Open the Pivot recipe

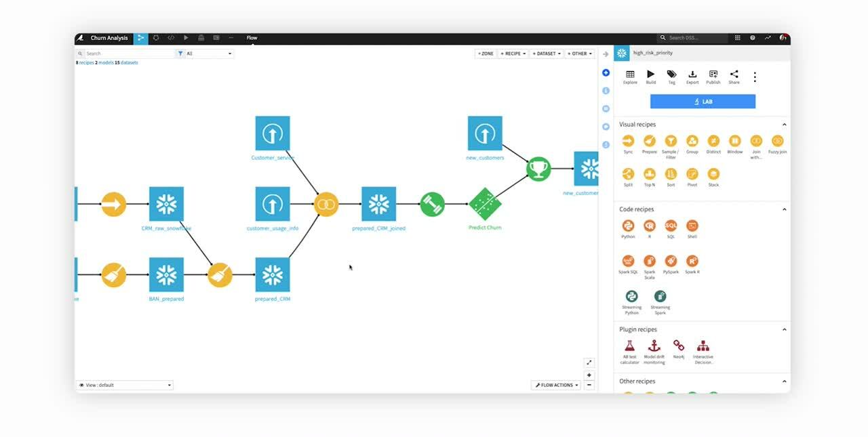point(692,174)
